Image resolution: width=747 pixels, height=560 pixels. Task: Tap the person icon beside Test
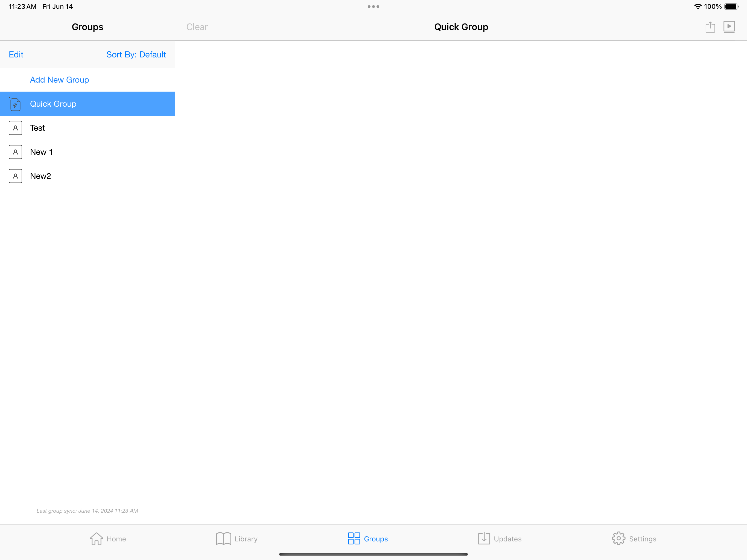click(x=15, y=128)
